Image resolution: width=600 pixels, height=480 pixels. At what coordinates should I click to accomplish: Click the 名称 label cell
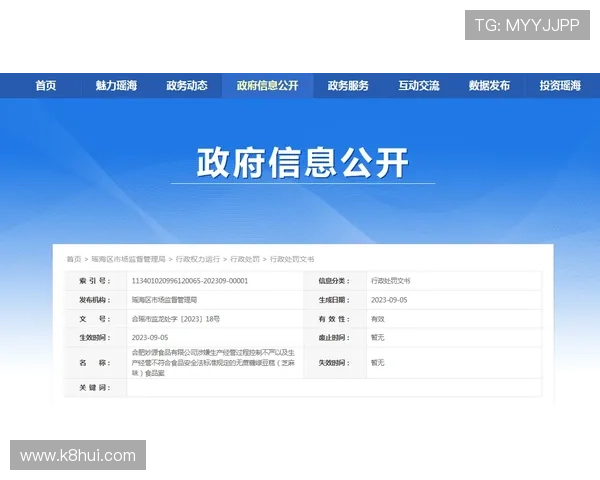pyautogui.click(x=95, y=362)
